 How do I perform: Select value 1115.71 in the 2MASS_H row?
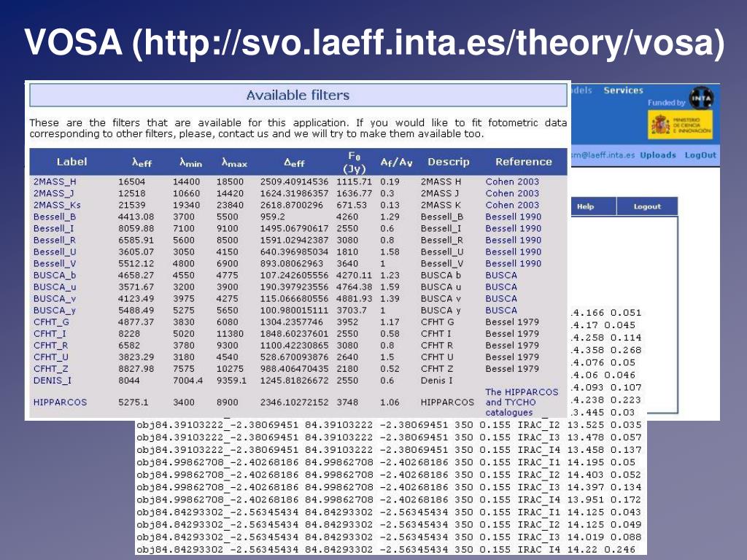tap(354, 182)
